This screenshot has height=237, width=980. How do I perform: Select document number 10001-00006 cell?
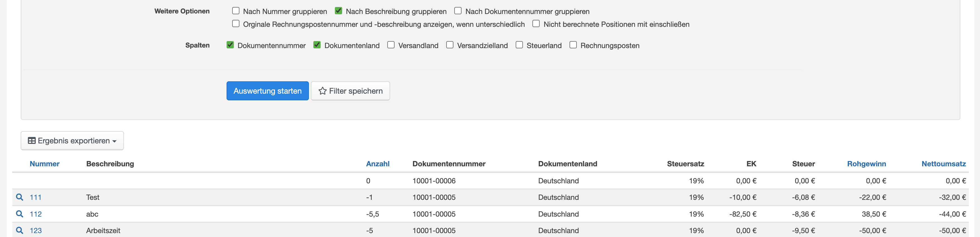click(x=434, y=181)
